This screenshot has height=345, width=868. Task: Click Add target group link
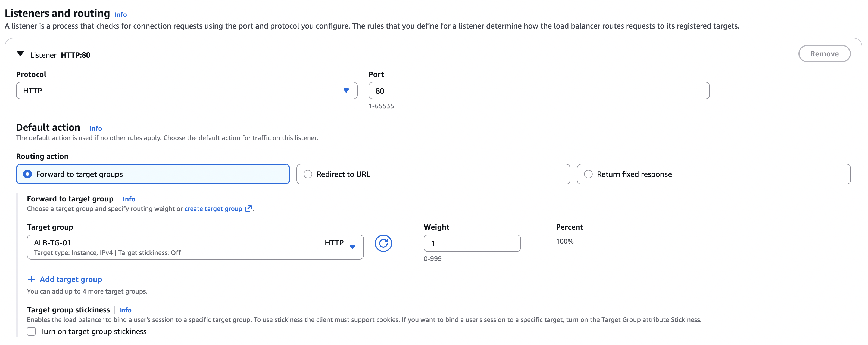pos(71,279)
